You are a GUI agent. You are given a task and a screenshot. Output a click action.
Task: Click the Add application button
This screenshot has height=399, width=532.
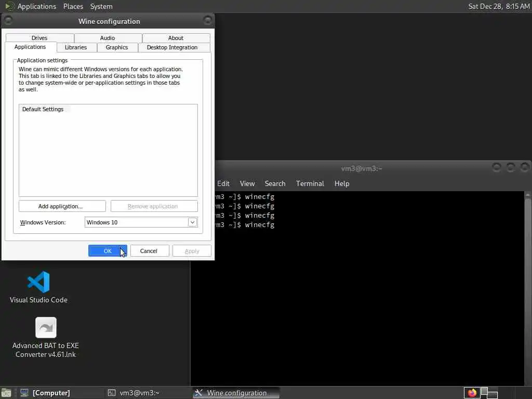(62, 206)
